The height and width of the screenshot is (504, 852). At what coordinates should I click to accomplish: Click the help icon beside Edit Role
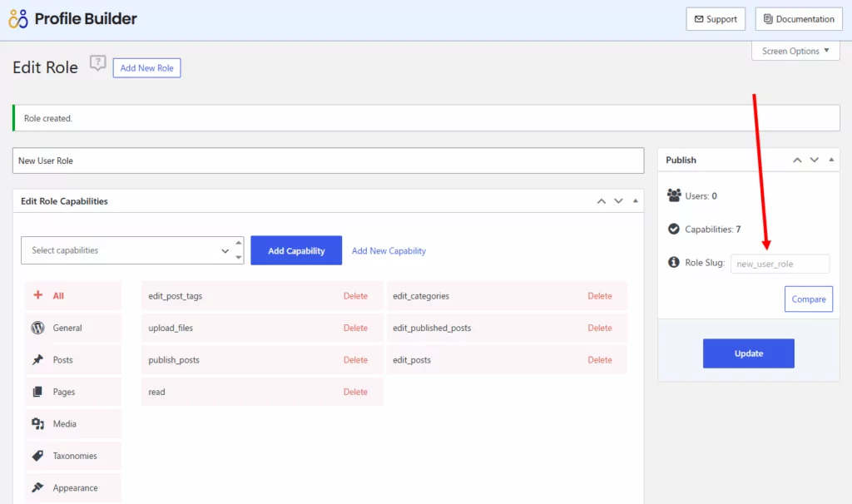coord(98,64)
